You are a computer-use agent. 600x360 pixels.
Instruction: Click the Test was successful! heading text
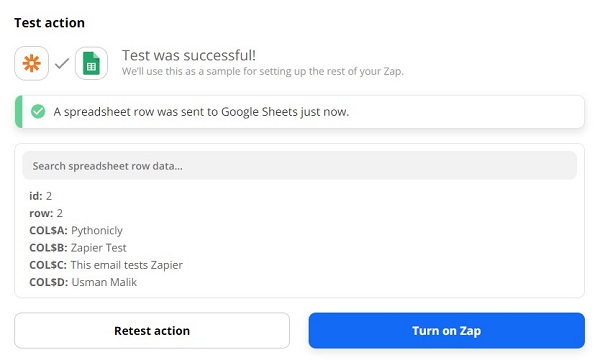pos(189,55)
